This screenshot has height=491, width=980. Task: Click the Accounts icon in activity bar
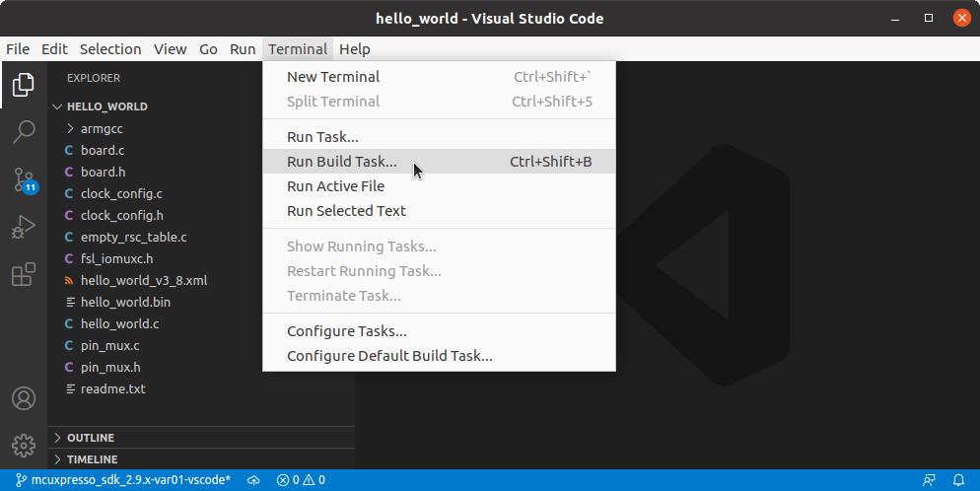coord(24,398)
